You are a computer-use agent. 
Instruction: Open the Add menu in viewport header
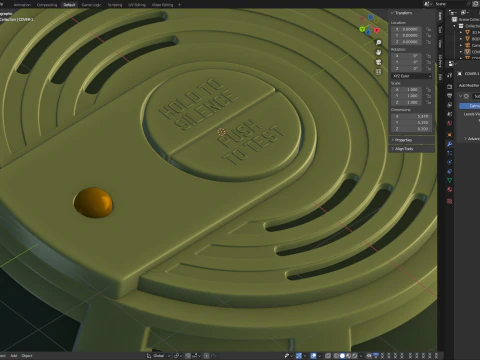tap(14, 356)
